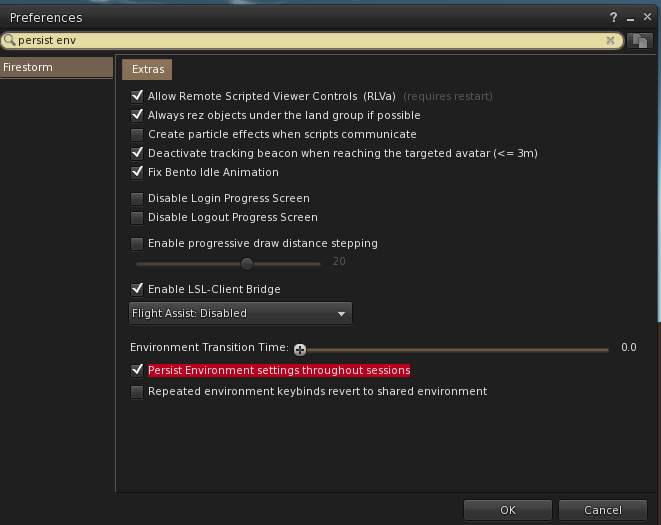Switch to the Extras tab
This screenshot has height=525, width=661.
(x=147, y=70)
